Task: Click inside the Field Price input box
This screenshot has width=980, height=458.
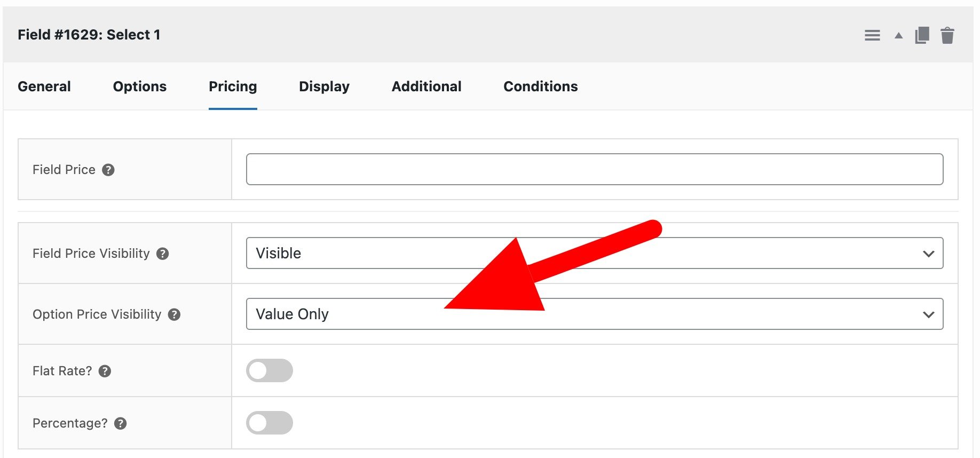Action: tap(594, 169)
